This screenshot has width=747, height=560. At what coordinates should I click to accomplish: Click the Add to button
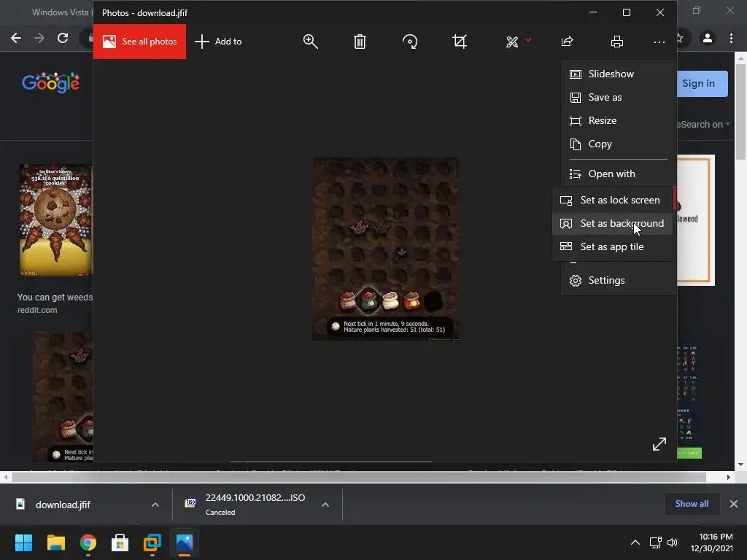(218, 42)
